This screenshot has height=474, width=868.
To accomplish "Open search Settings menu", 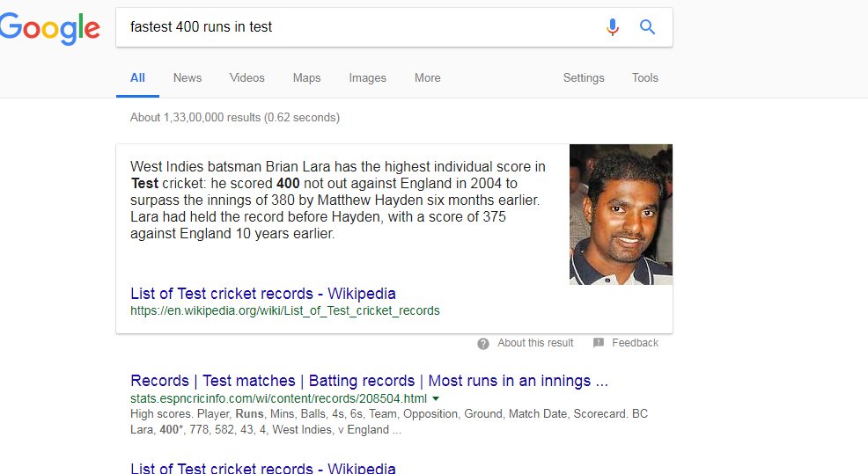I will pos(584,78).
